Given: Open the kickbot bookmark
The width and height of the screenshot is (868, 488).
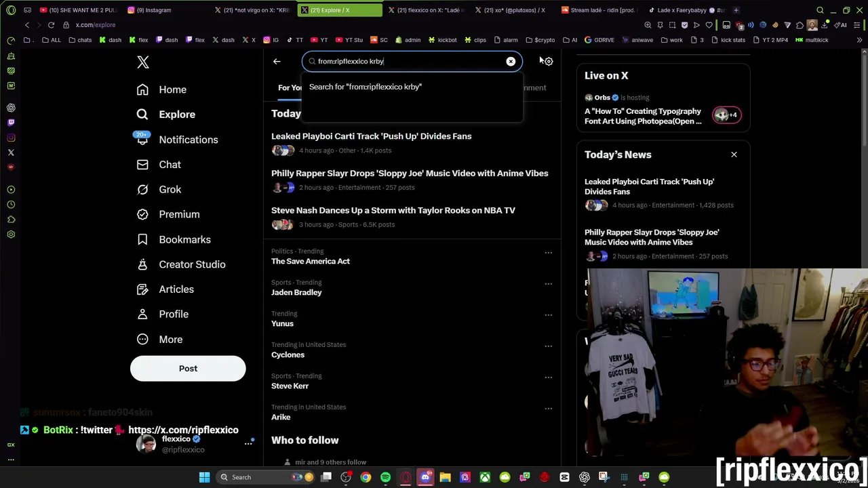Looking at the screenshot, I should (x=442, y=40).
